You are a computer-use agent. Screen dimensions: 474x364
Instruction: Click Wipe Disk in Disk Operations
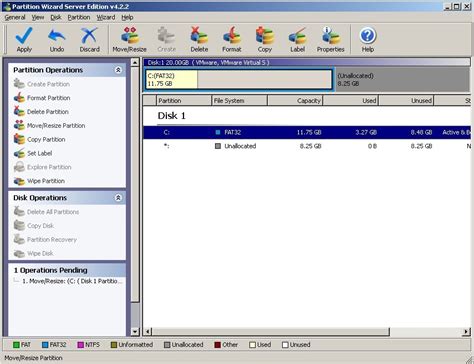click(x=33, y=253)
